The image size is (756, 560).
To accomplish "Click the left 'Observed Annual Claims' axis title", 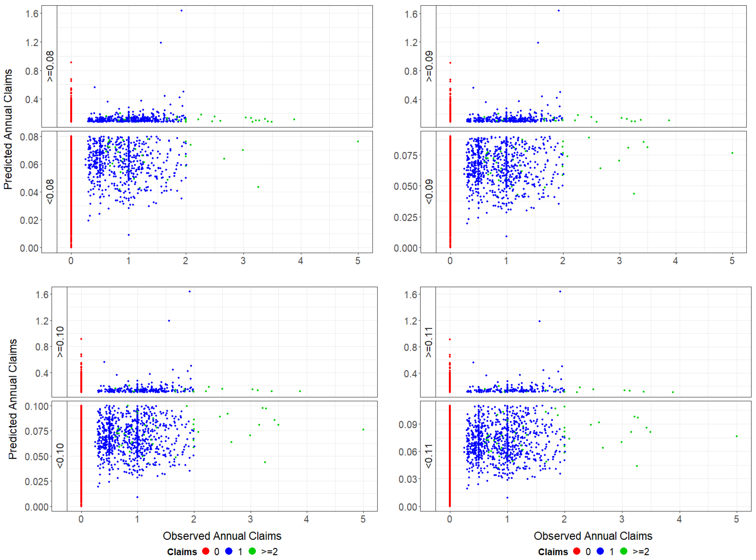I will tap(222, 536).
